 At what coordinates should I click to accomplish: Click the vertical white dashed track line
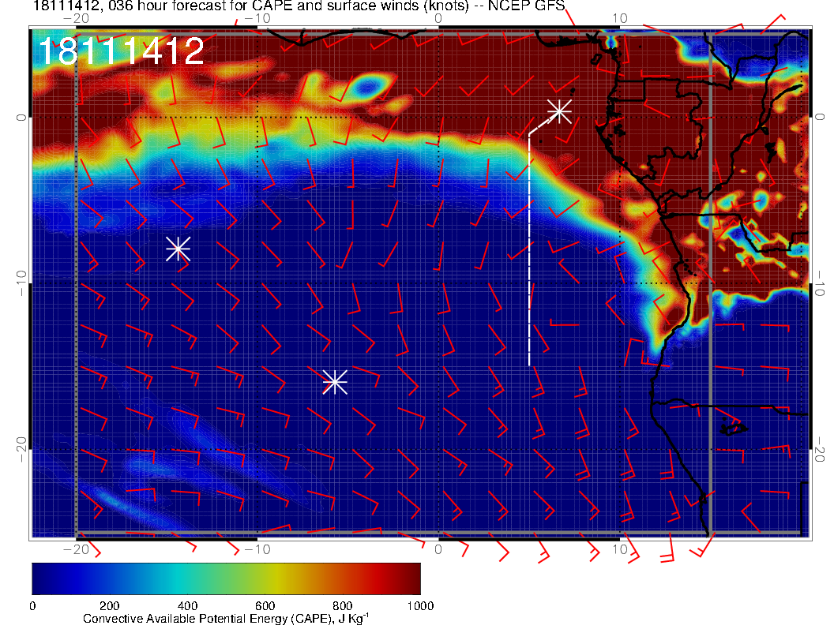point(529,253)
